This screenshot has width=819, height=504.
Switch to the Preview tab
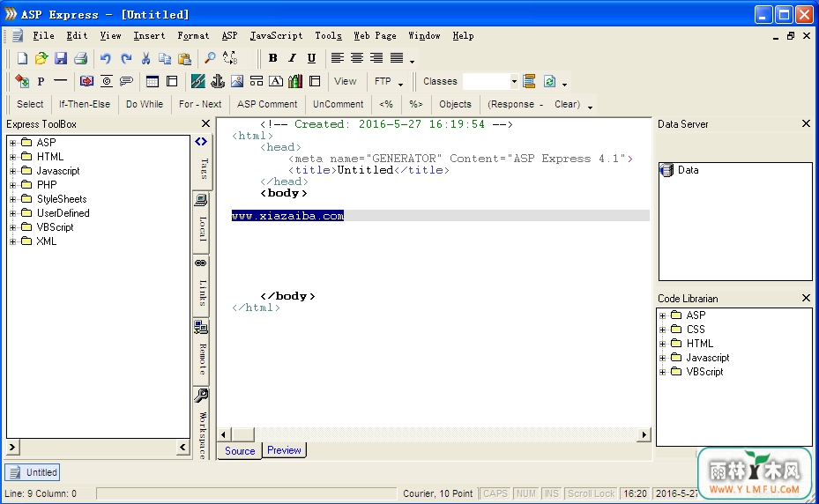point(284,450)
